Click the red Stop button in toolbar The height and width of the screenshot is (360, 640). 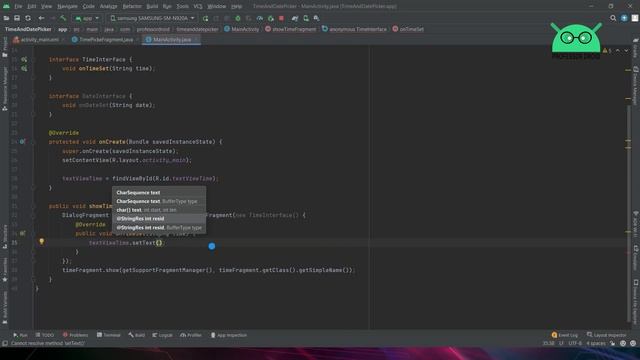pos(281,18)
